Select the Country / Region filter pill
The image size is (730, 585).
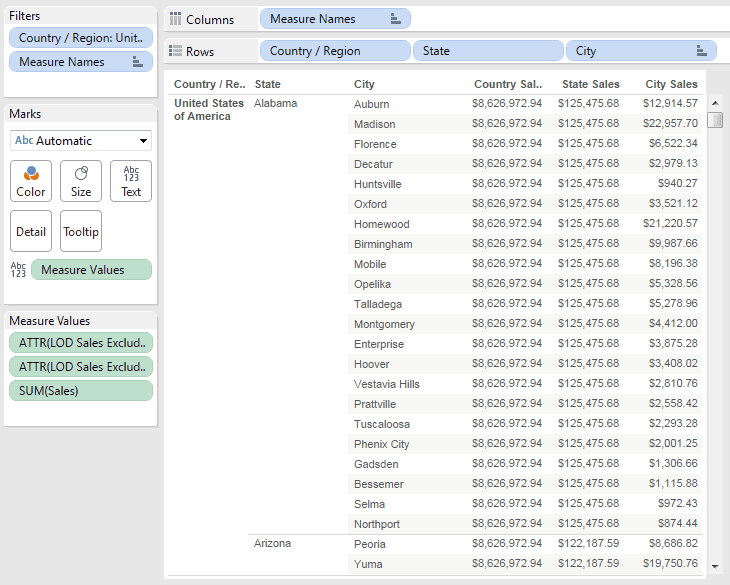[x=81, y=38]
